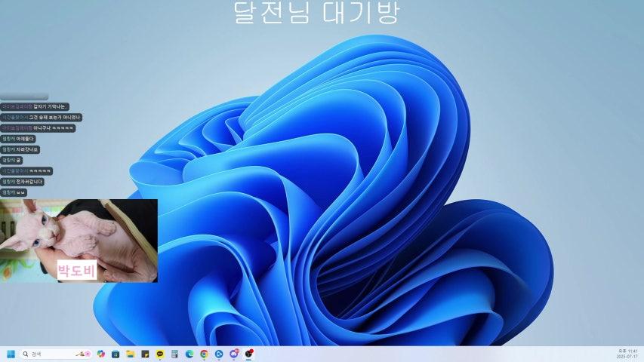Open Google Chrome from the taskbar
Viewport: 644px width, 362px height.
204,354
